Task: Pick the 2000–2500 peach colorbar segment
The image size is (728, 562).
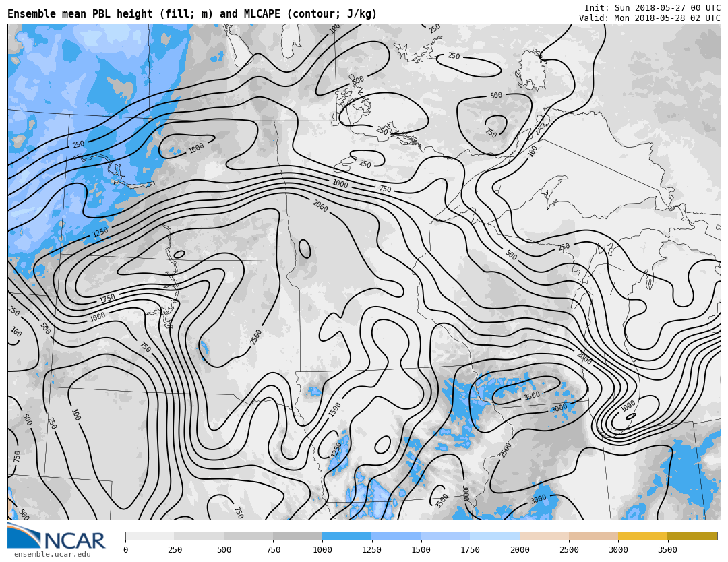Action: pos(544,536)
